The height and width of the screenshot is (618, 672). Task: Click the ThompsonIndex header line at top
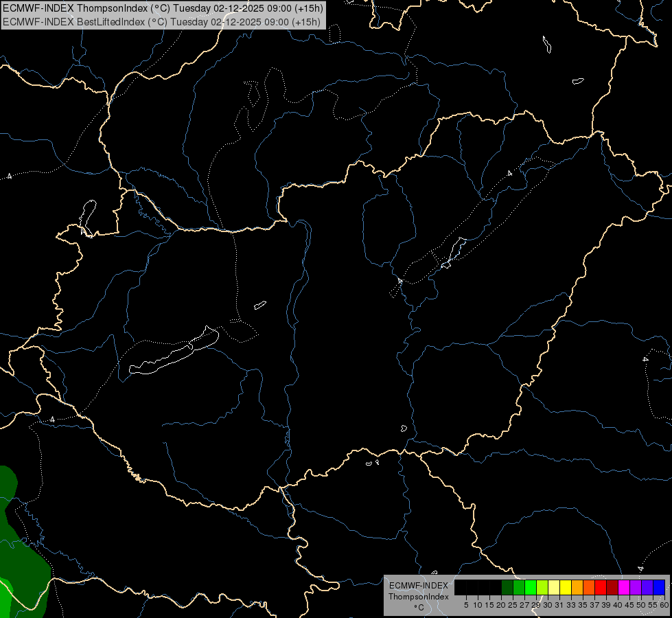163,8
